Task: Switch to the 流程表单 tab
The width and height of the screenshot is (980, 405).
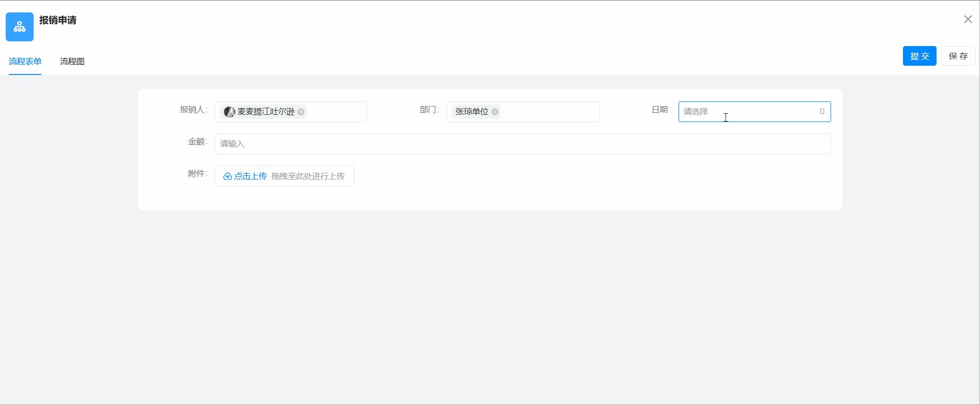Action: point(25,61)
